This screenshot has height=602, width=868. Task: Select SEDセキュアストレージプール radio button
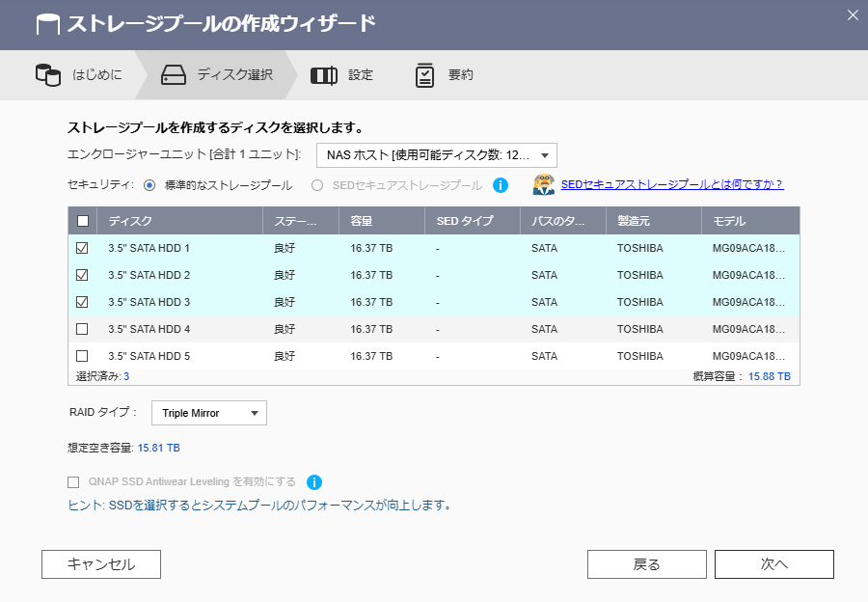317,185
